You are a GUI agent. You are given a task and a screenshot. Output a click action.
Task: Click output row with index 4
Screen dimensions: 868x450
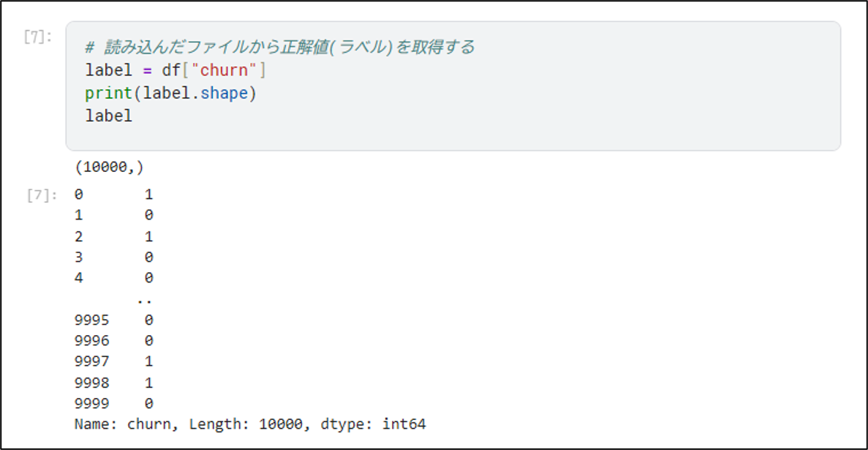[113, 277]
